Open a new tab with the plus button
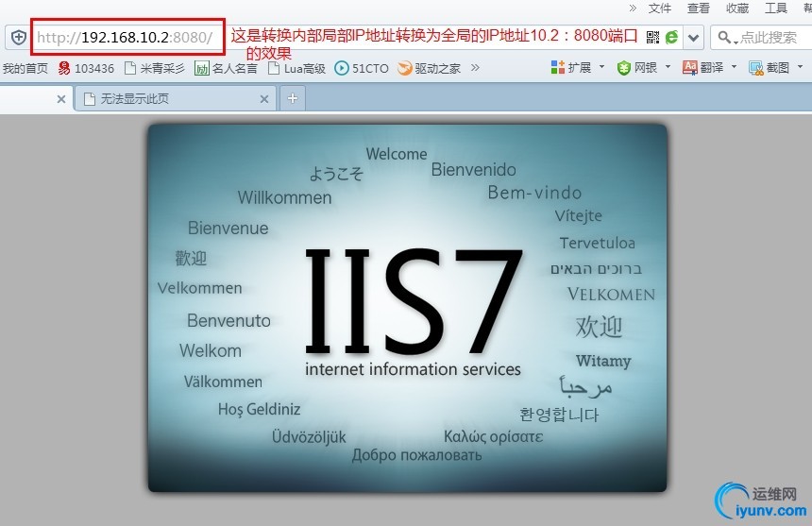 pos(293,98)
